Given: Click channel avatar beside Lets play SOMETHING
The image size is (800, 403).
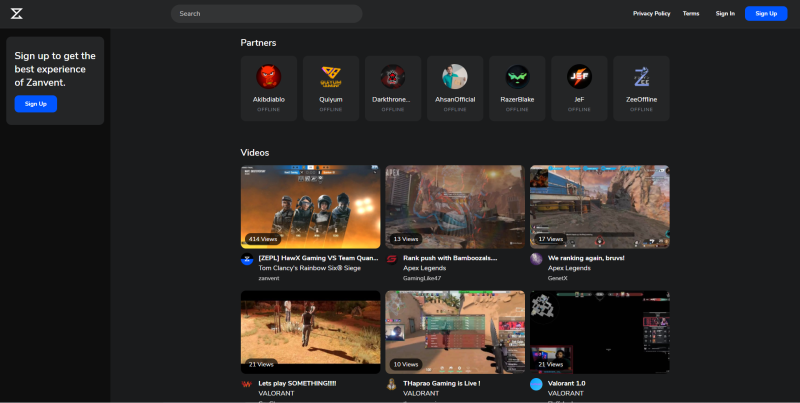Looking at the screenshot, I should pos(247,384).
